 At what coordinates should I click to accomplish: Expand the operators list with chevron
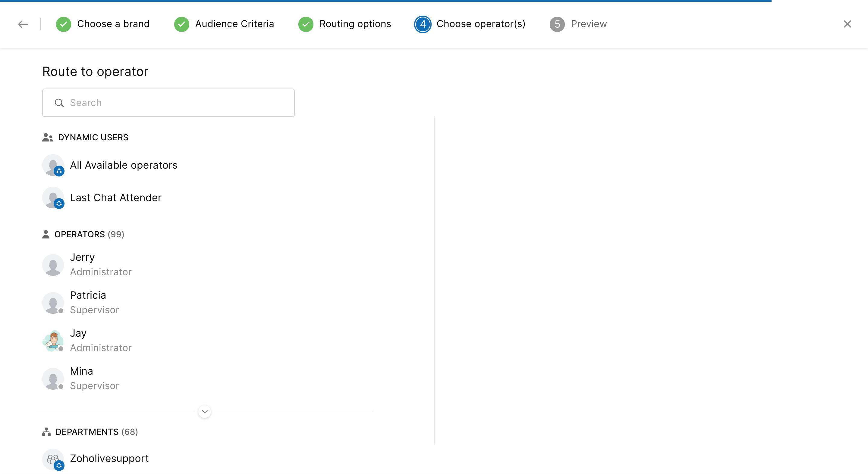coord(205,411)
